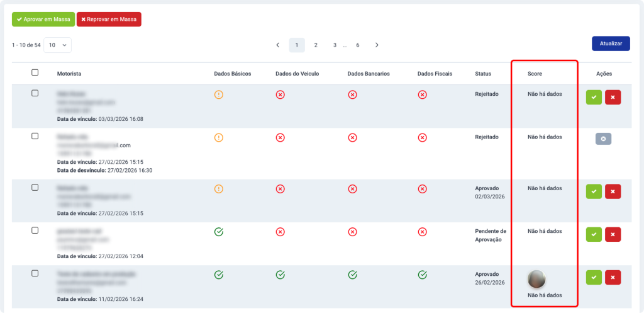Screen dimensions: 644x313
Task: Go to previous page with left chevron
Action: 278,45
